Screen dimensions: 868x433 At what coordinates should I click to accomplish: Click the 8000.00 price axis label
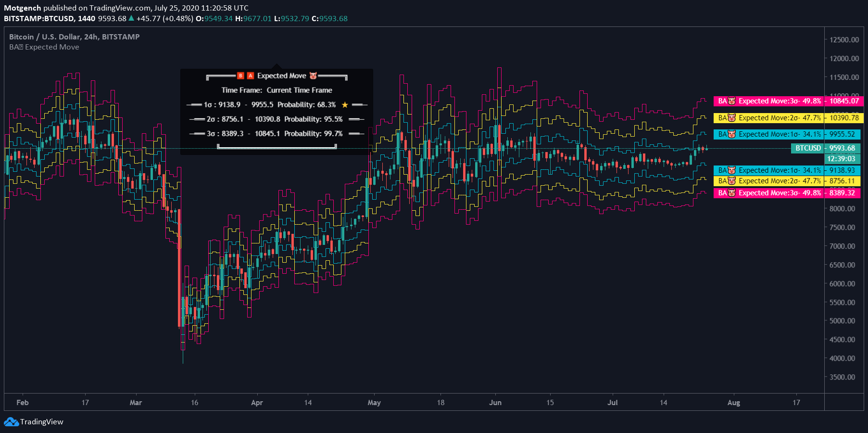(x=842, y=209)
